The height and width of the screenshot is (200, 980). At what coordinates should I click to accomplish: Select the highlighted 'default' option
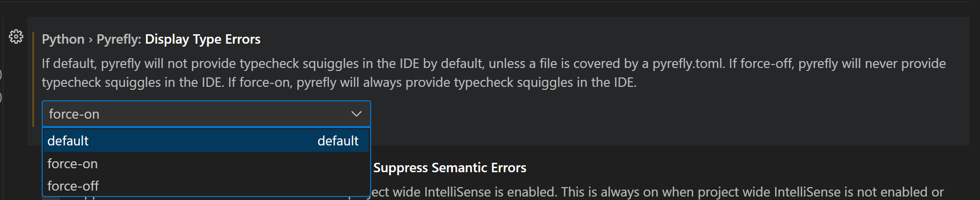[x=206, y=140]
